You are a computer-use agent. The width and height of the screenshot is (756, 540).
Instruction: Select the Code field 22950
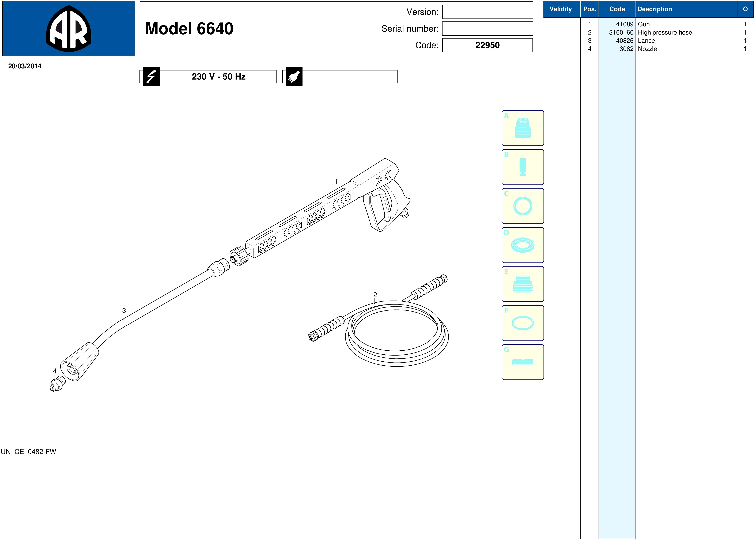[487, 45]
